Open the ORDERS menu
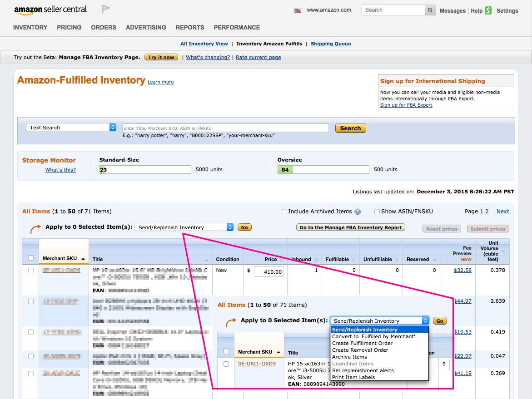The image size is (532, 399). point(104,27)
